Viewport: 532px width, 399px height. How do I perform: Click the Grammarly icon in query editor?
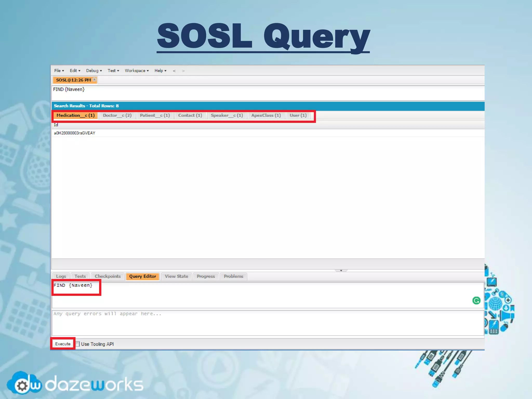476,301
